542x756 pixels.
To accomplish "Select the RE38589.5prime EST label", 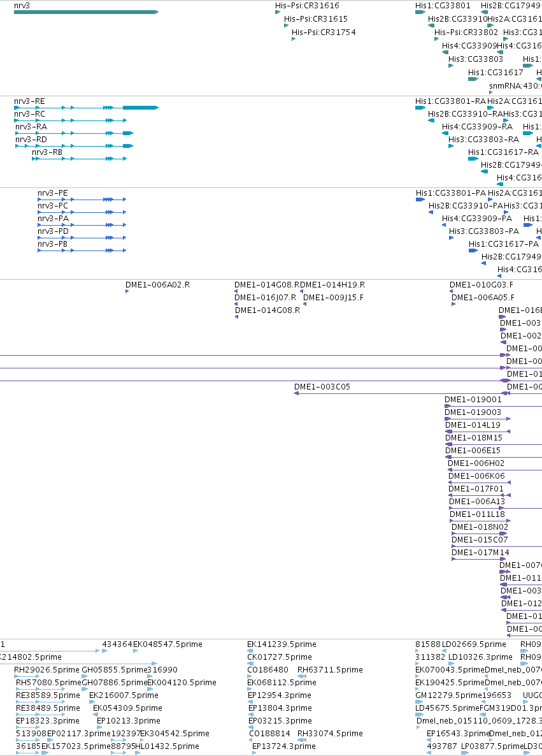I will coord(48,695).
